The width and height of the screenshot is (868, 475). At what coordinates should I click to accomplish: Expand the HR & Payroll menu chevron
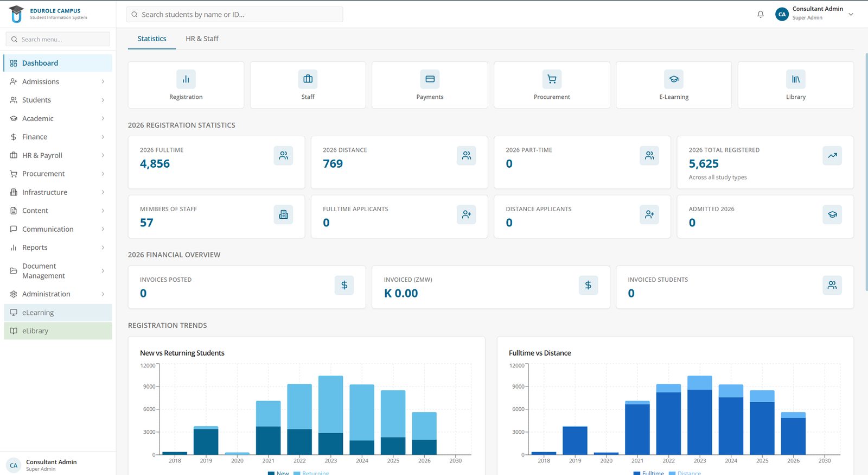point(103,156)
